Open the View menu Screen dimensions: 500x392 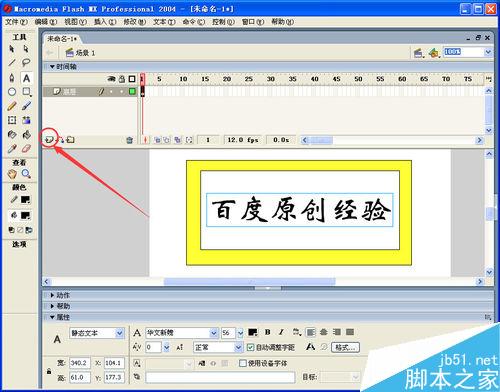point(75,22)
